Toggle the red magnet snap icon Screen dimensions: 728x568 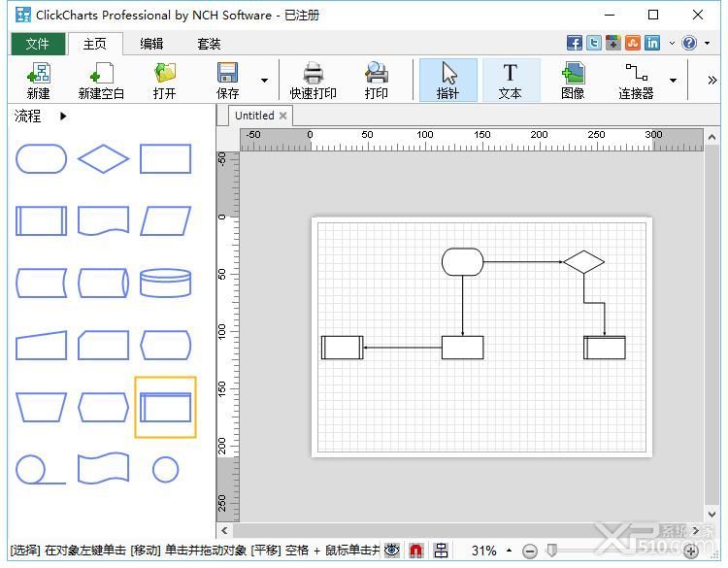(416, 551)
